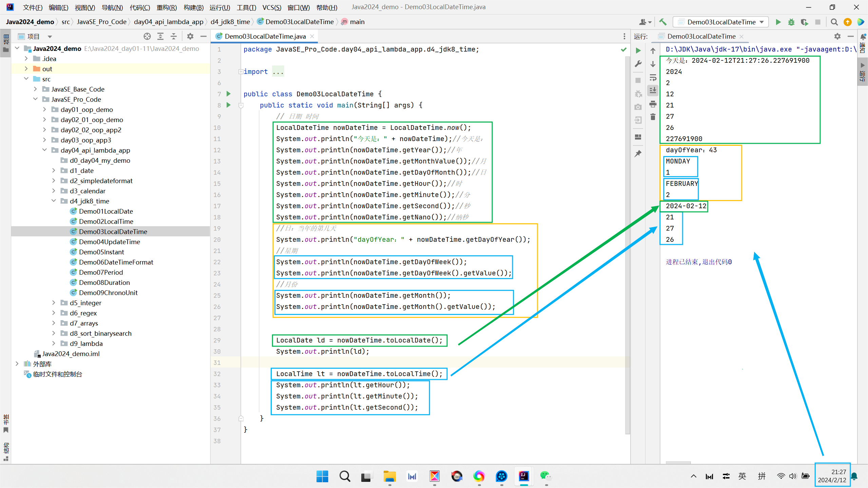Collapse the d4_jdk8_time folder
The image size is (868, 488).
tap(54, 201)
